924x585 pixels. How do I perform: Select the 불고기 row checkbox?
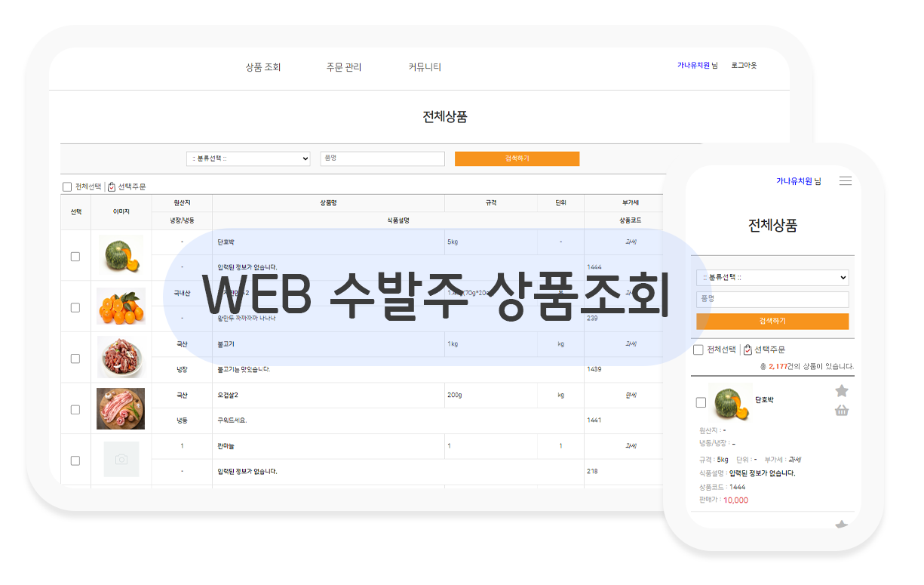point(75,359)
